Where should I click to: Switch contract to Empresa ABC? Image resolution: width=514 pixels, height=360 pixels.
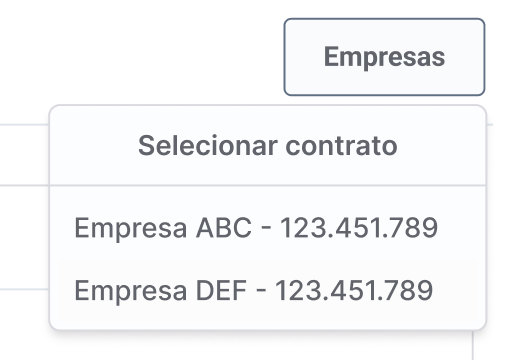tap(268, 228)
